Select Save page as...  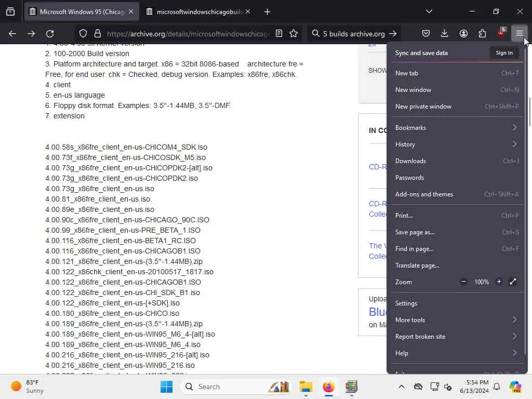coord(457,232)
